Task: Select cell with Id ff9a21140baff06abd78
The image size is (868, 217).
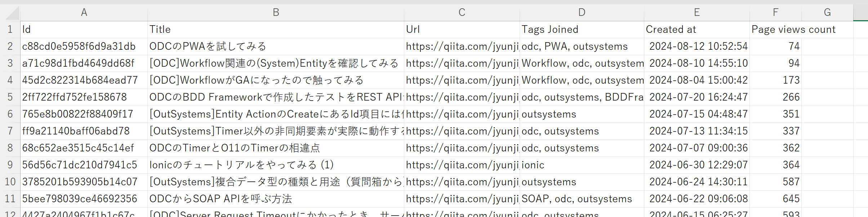Action: [84, 131]
